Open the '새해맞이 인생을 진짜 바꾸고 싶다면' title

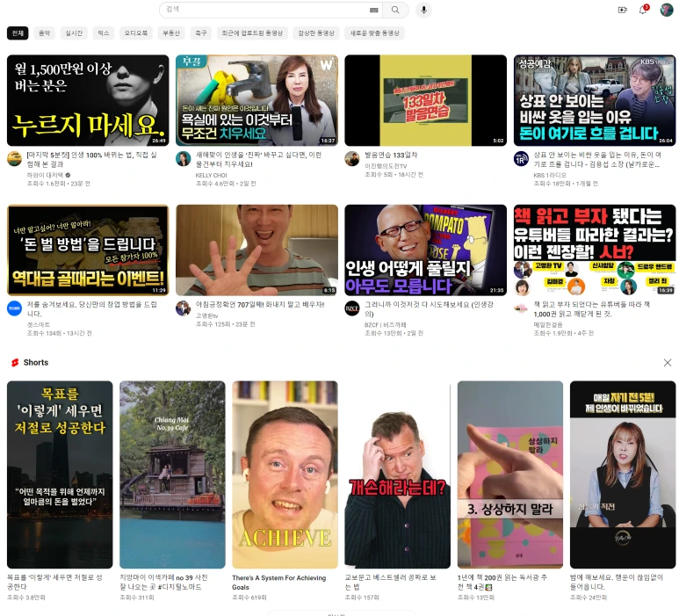pyautogui.click(x=258, y=159)
